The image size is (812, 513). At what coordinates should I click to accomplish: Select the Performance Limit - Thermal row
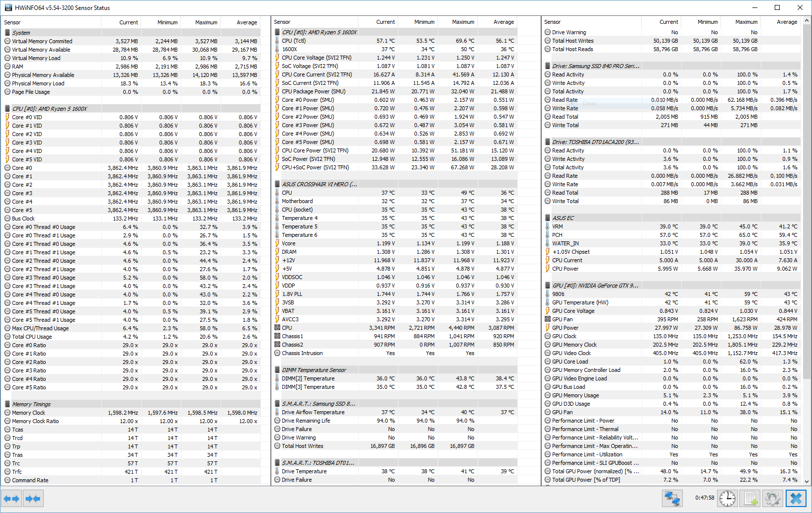[672, 429]
